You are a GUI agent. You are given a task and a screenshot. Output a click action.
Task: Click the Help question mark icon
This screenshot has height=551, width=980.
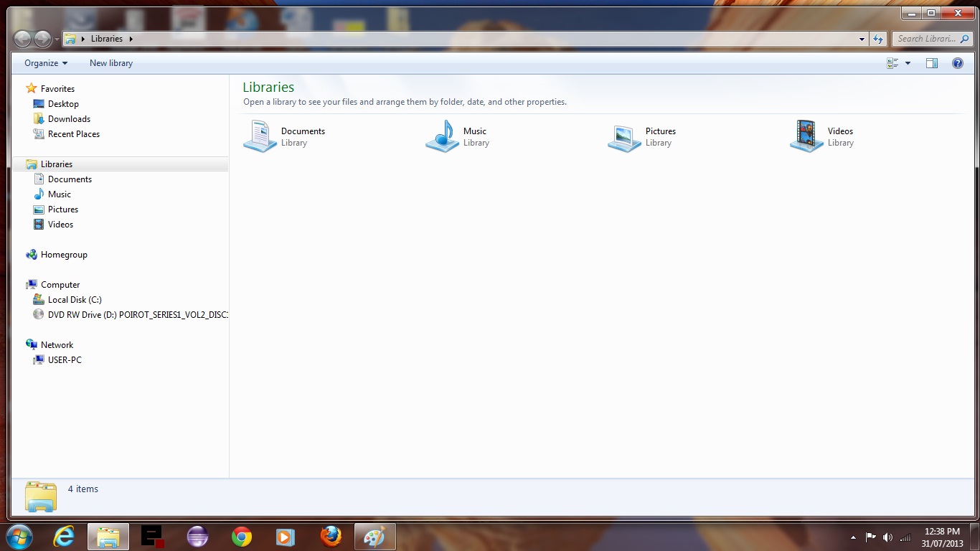957,63
